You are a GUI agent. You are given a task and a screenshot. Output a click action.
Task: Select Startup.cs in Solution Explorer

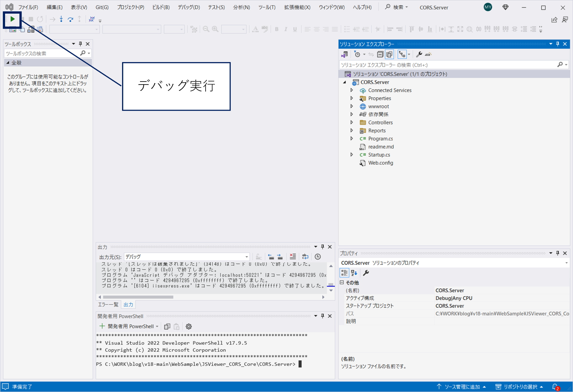coord(379,155)
